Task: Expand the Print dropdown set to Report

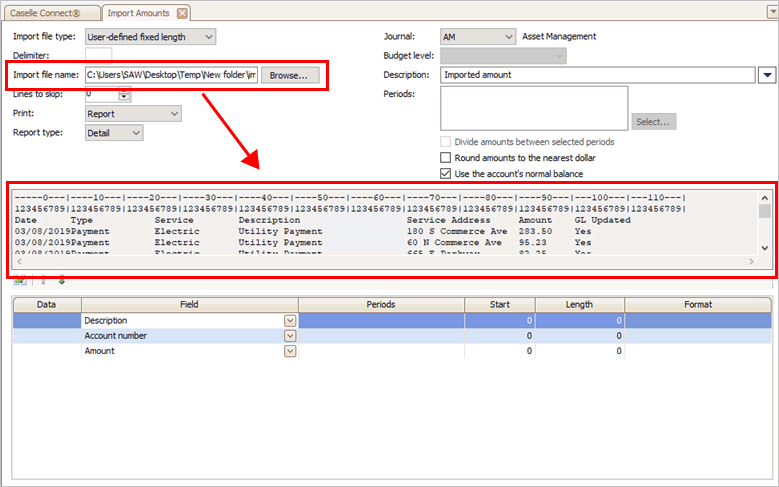Action: point(173,114)
